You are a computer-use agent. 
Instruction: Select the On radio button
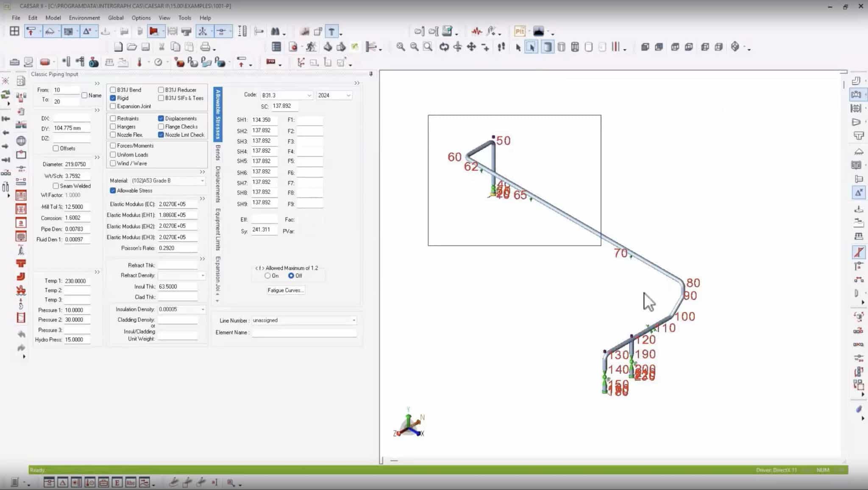click(x=267, y=276)
